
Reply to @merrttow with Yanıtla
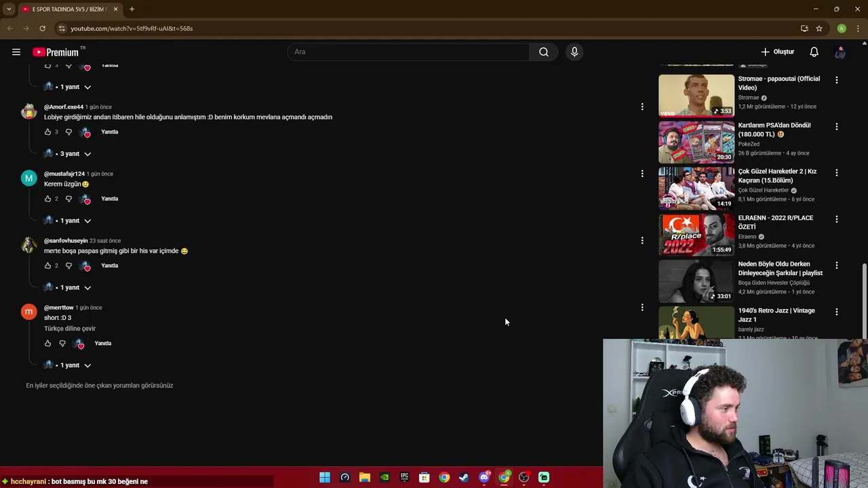pos(103,344)
